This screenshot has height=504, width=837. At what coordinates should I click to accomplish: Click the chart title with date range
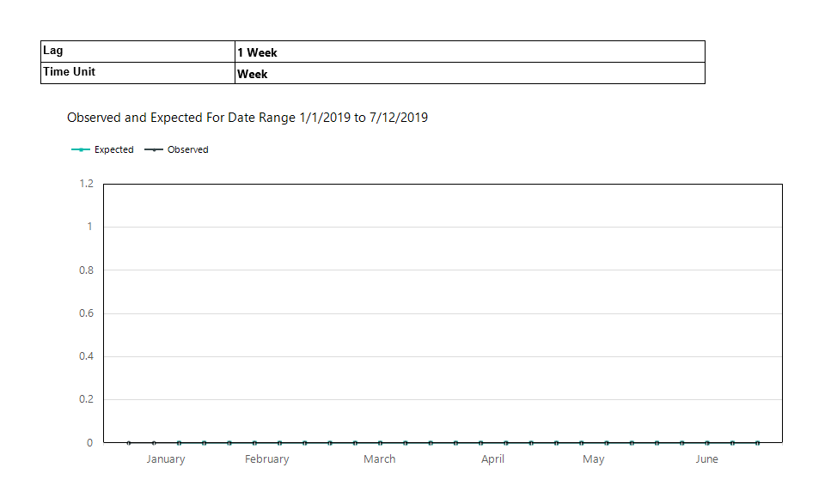247,118
